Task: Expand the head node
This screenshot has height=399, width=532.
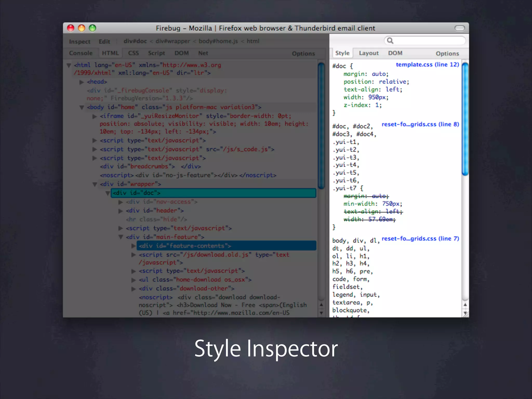Action: point(82,82)
